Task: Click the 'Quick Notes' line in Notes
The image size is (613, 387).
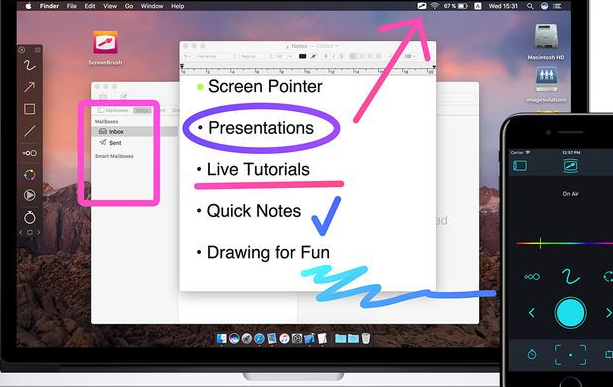Action: [254, 211]
